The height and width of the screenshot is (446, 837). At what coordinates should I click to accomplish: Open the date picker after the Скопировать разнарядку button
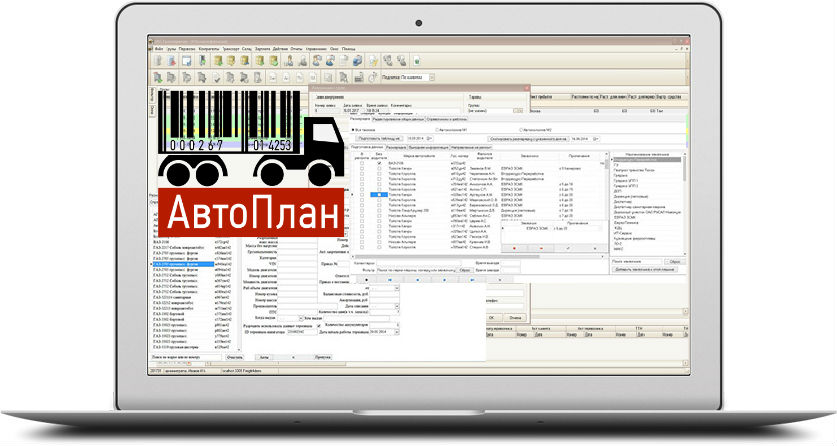pos(596,139)
